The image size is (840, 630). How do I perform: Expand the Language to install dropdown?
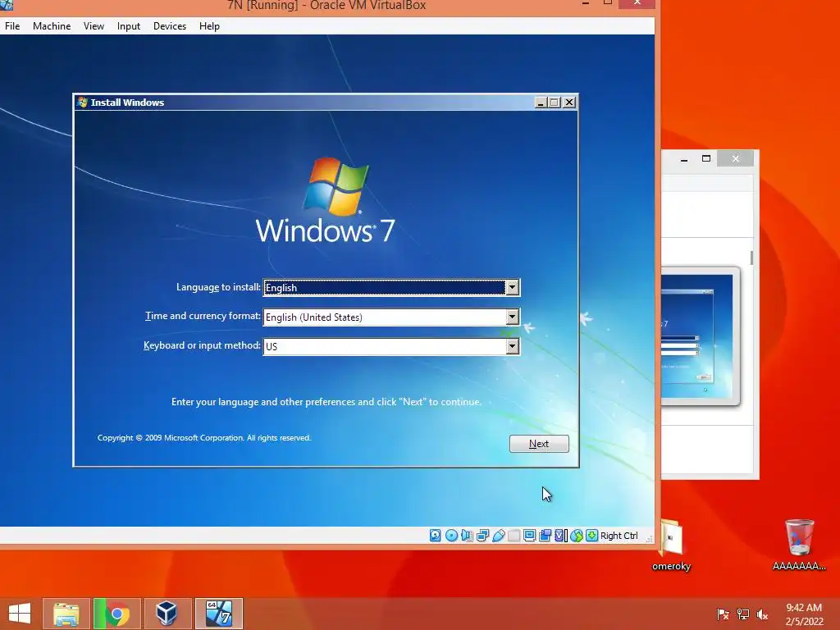tap(512, 288)
